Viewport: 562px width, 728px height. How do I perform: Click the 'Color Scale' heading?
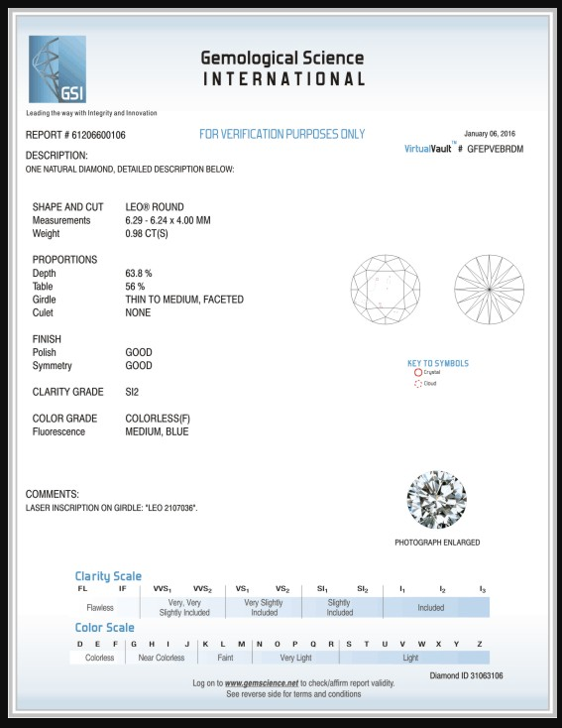(104, 628)
